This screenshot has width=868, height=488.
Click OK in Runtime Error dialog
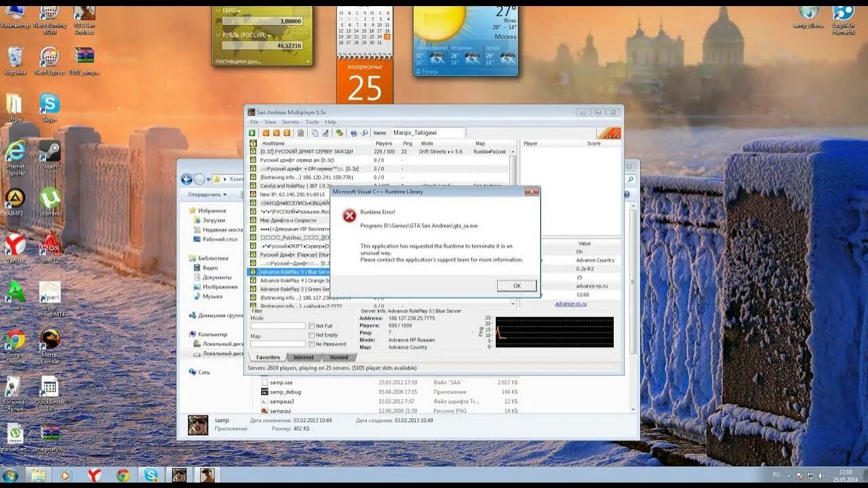516,285
